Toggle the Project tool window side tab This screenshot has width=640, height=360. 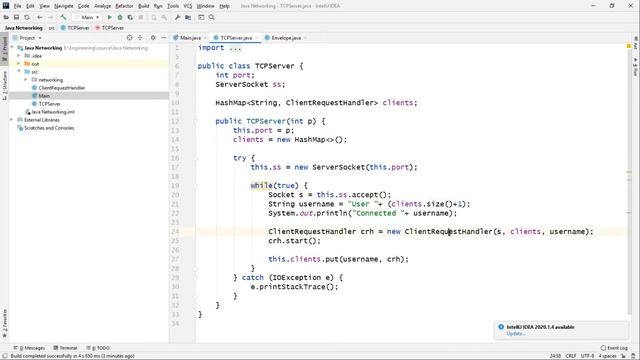pyautogui.click(x=4, y=48)
